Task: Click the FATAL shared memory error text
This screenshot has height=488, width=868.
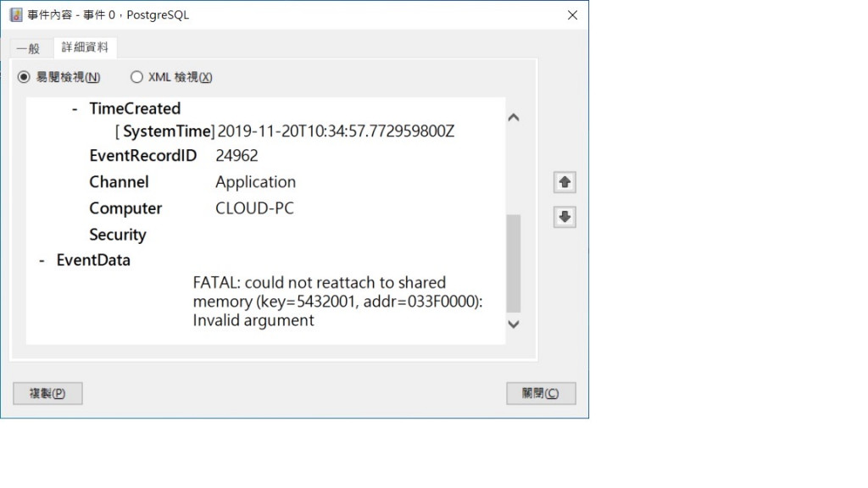Action: (337, 302)
